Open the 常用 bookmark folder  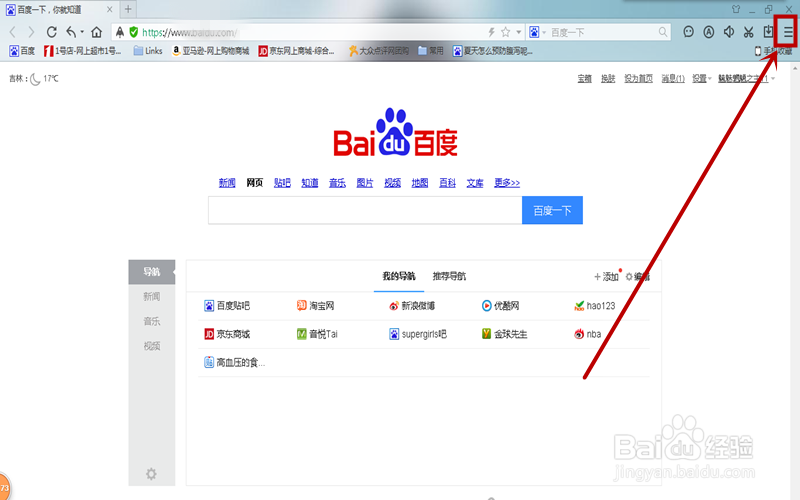click(x=431, y=51)
